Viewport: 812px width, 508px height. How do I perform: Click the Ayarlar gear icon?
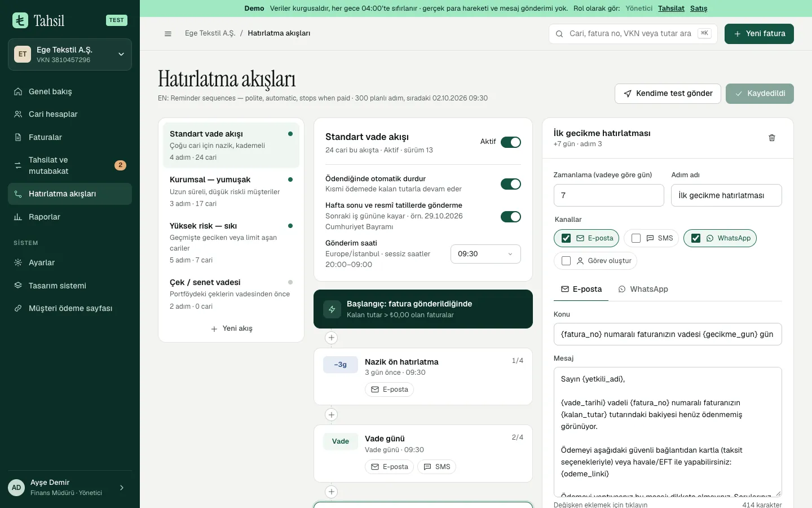coord(18,262)
